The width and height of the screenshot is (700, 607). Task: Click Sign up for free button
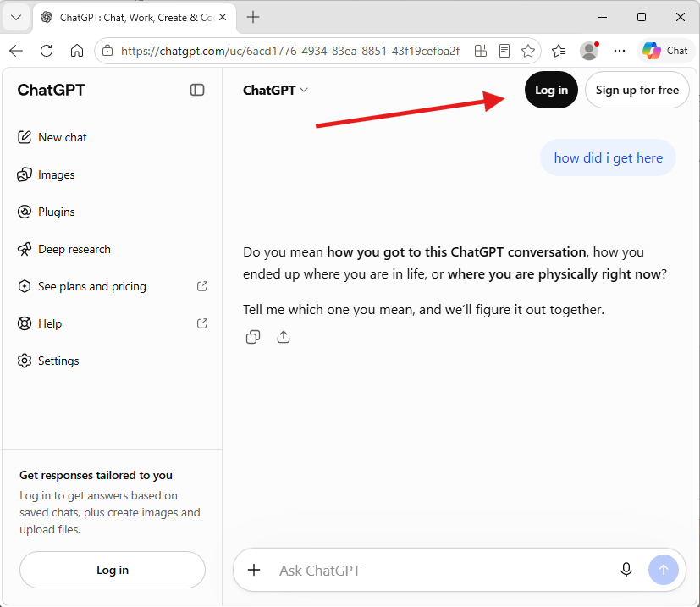coord(637,90)
